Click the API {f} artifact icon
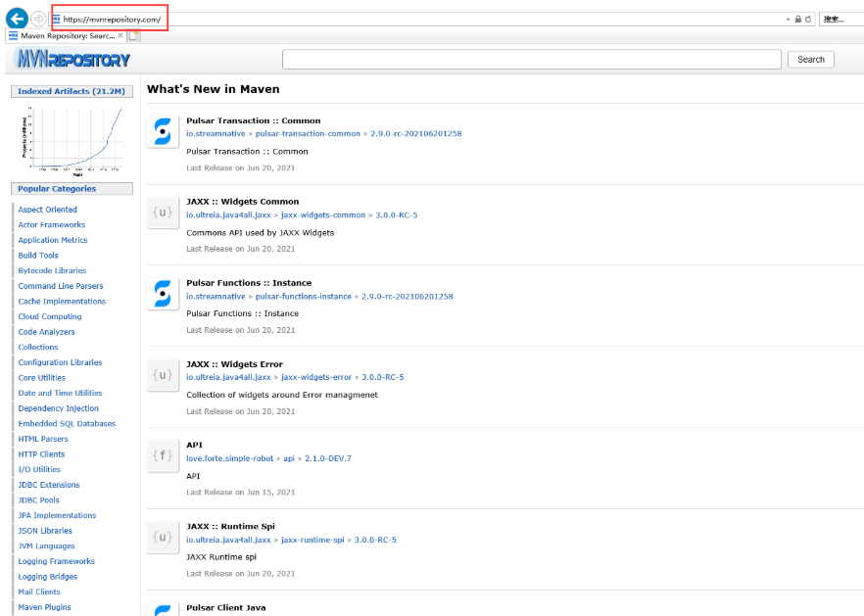The height and width of the screenshot is (616, 864). click(x=163, y=455)
